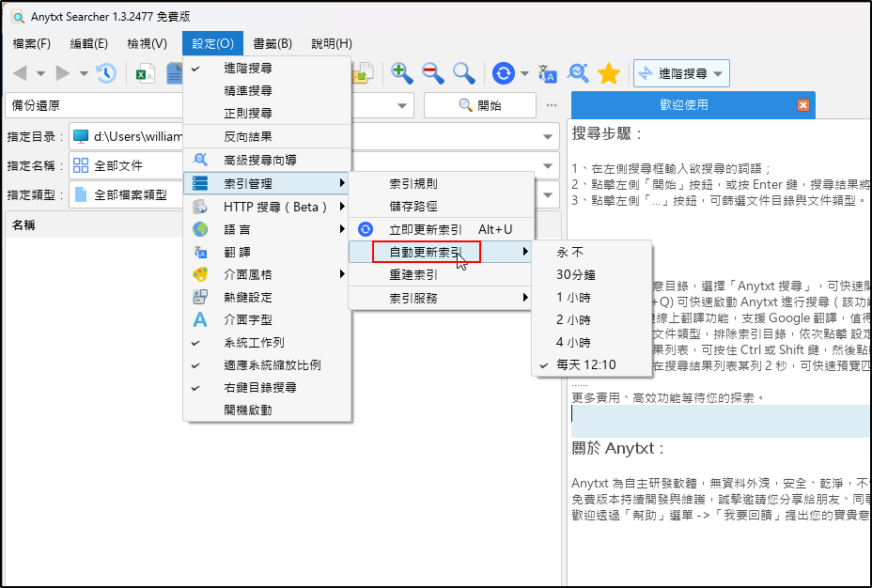
Task: Click the Excel export toolbar icon
Action: [x=146, y=73]
